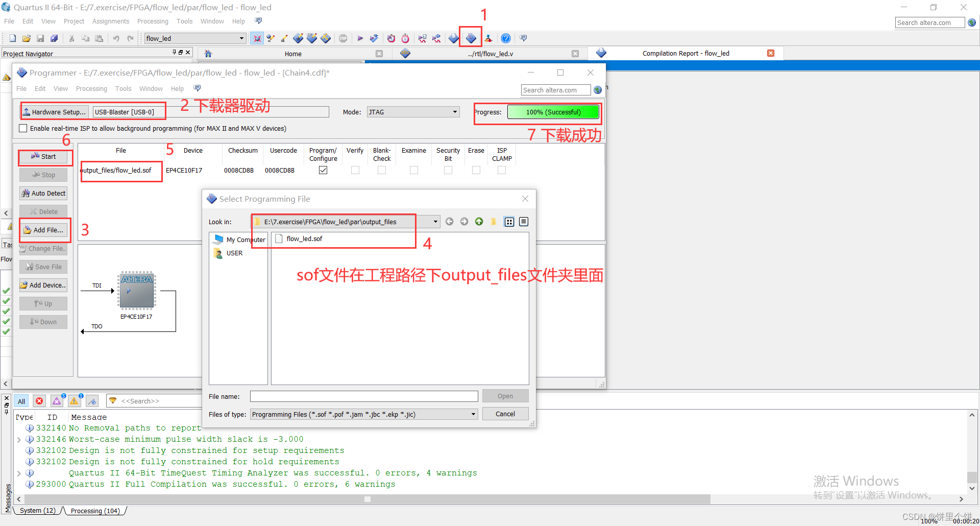
Task: Click the Save All icon in toolbar
Action: [54, 38]
